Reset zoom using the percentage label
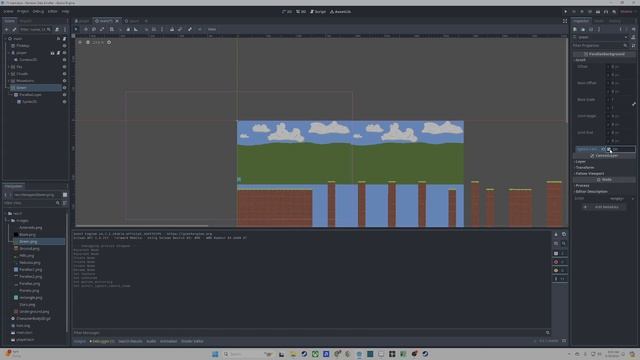The image size is (640, 360). click(97, 42)
